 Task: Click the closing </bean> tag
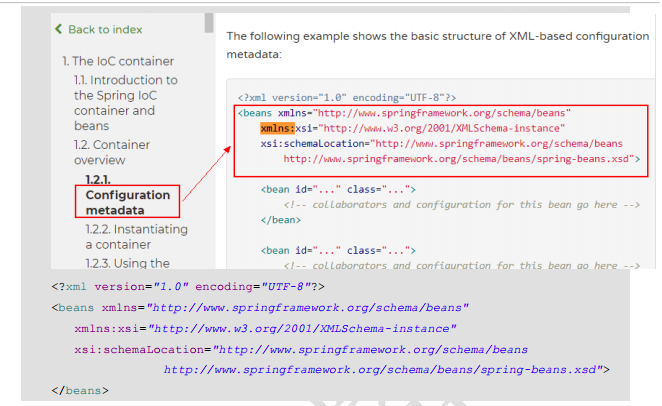[x=281, y=220]
